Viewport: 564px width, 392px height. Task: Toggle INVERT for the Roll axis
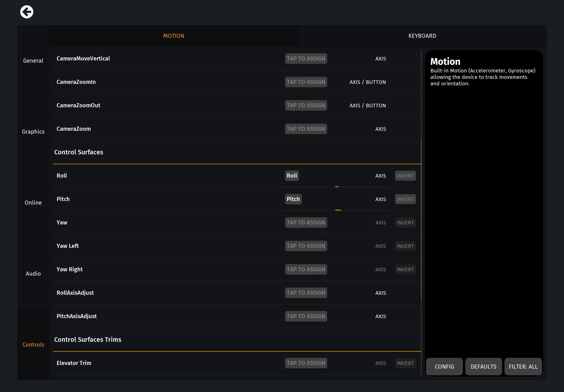click(x=405, y=176)
